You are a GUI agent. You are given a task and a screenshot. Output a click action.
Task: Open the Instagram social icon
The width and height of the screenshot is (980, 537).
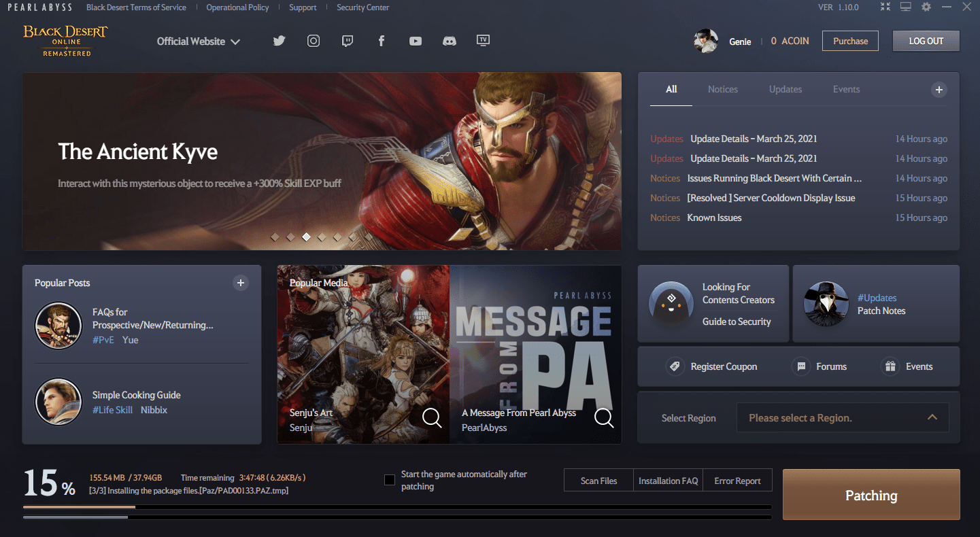click(x=313, y=41)
